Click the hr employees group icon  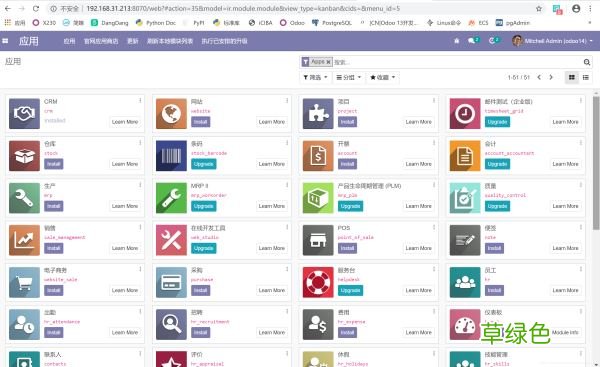coord(465,282)
